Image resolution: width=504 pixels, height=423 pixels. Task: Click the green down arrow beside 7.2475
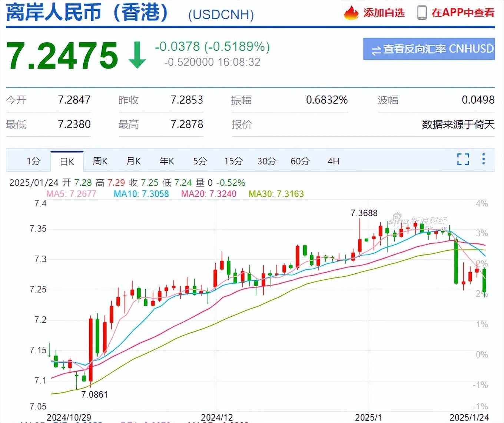point(137,55)
